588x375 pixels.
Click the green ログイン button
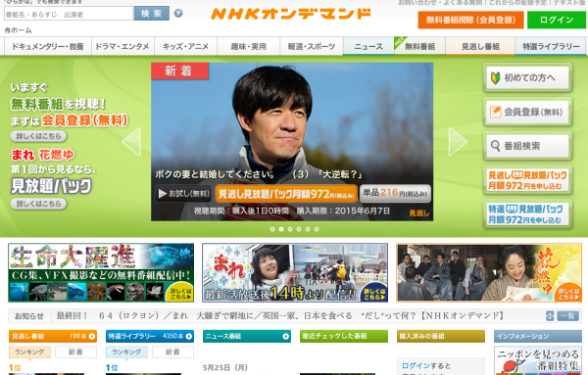coord(557,20)
